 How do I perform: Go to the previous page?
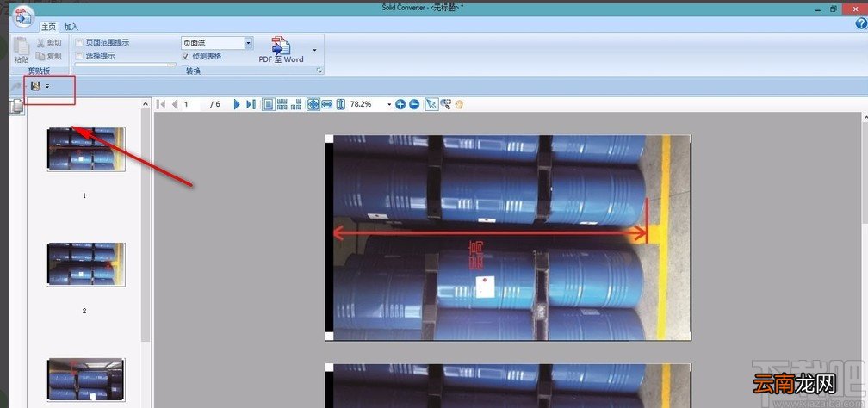point(175,104)
